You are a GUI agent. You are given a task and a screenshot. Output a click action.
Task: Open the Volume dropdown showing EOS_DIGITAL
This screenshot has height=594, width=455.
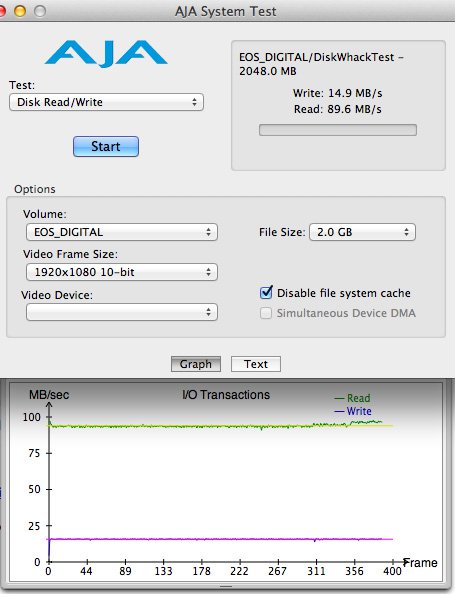click(122, 232)
